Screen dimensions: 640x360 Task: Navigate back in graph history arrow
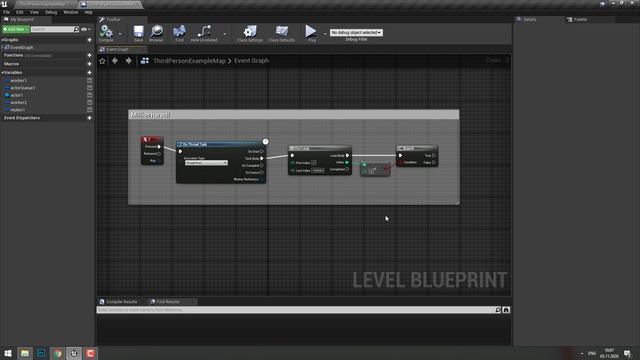pyautogui.click(x=115, y=60)
